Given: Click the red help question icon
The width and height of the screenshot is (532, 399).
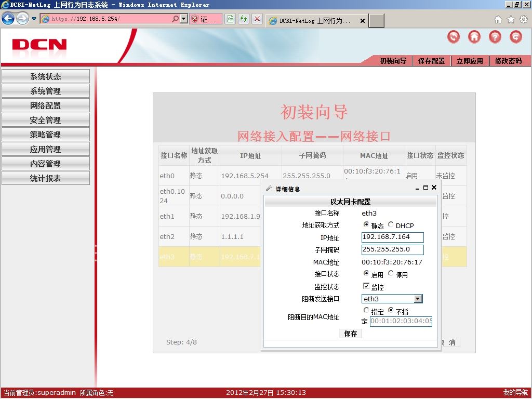Looking at the screenshot, I should pyautogui.click(x=495, y=36).
